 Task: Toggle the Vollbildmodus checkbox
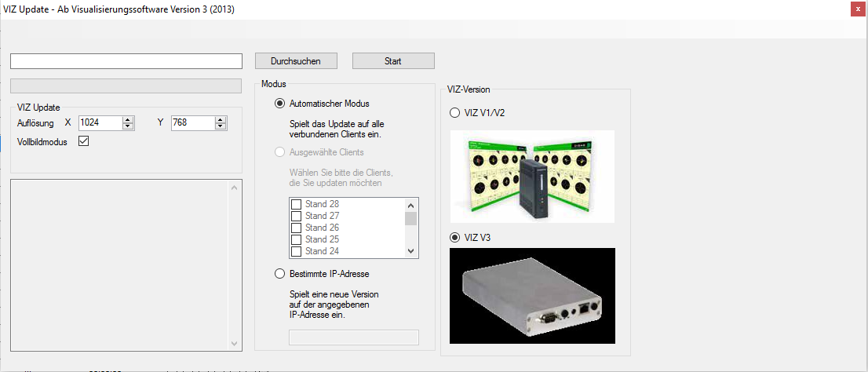tap(84, 141)
